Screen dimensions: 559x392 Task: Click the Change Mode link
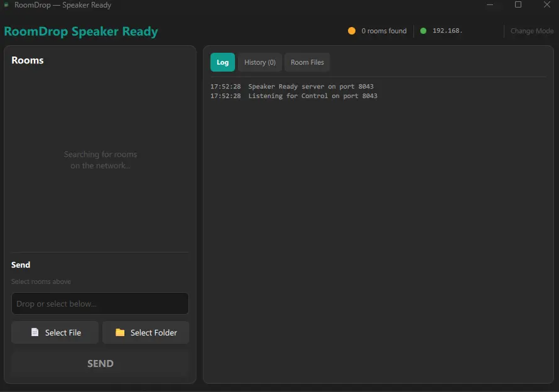click(532, 31)
